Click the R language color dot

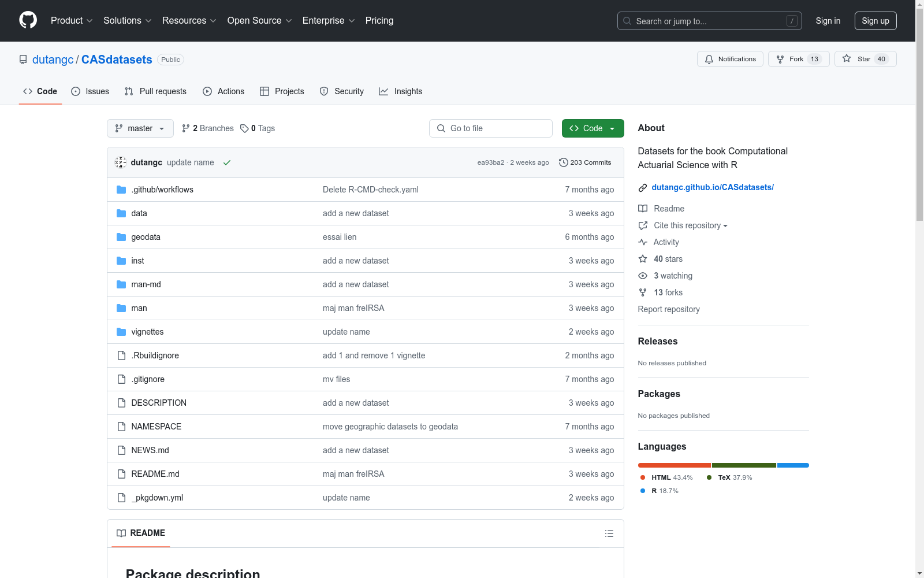point(643,491)
